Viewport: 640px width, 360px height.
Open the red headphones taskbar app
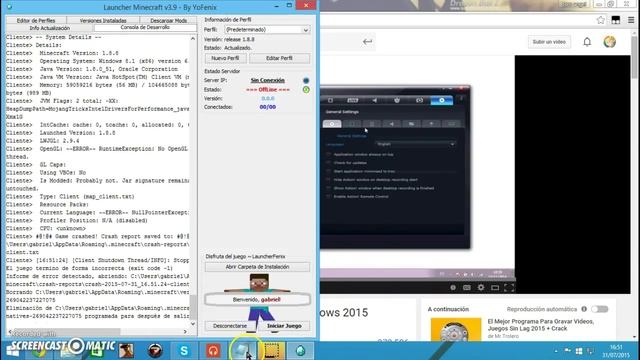click(x=213, y=350)
